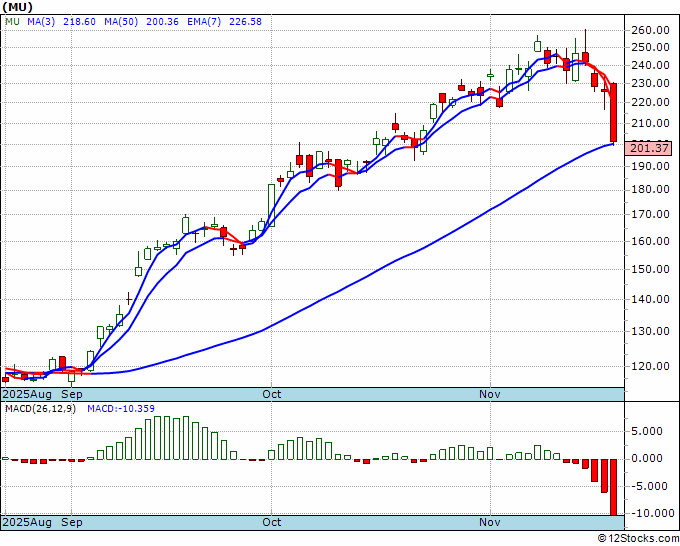Click the 240.00 price axis label
The width and height of the screenshot is (680, 546).
tap(650, 65)
